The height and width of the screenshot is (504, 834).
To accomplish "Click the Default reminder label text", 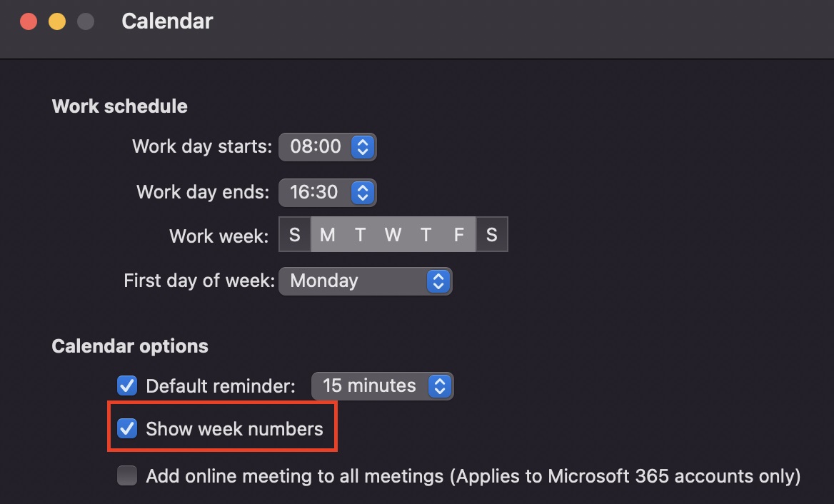I will point(220,386).
